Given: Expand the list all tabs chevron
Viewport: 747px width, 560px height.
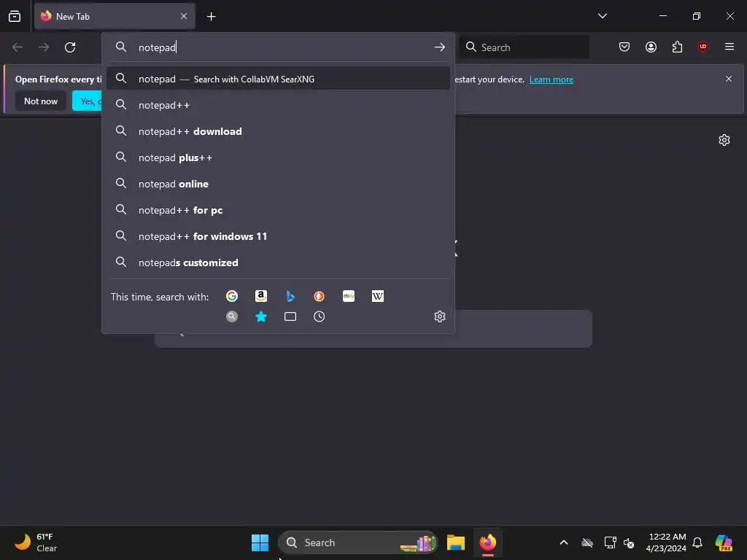Looking at the screenshot, I should [602, 16].
